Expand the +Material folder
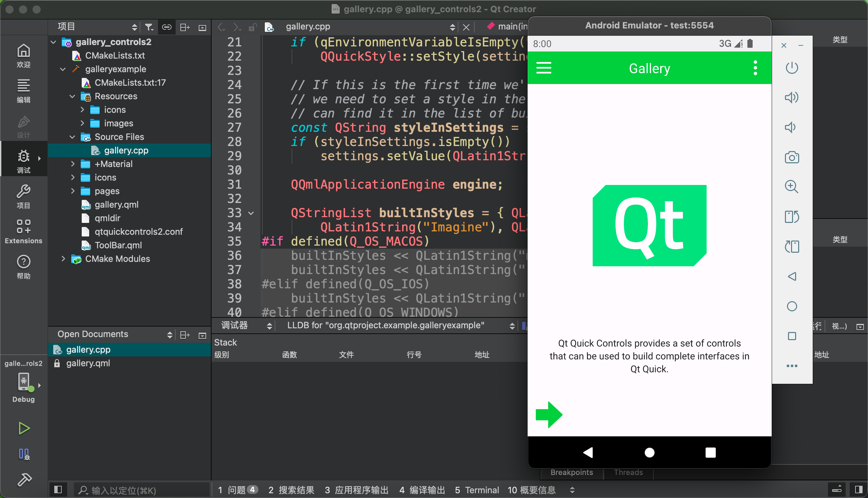Screen dimensions: 868x498 (73, 164)
